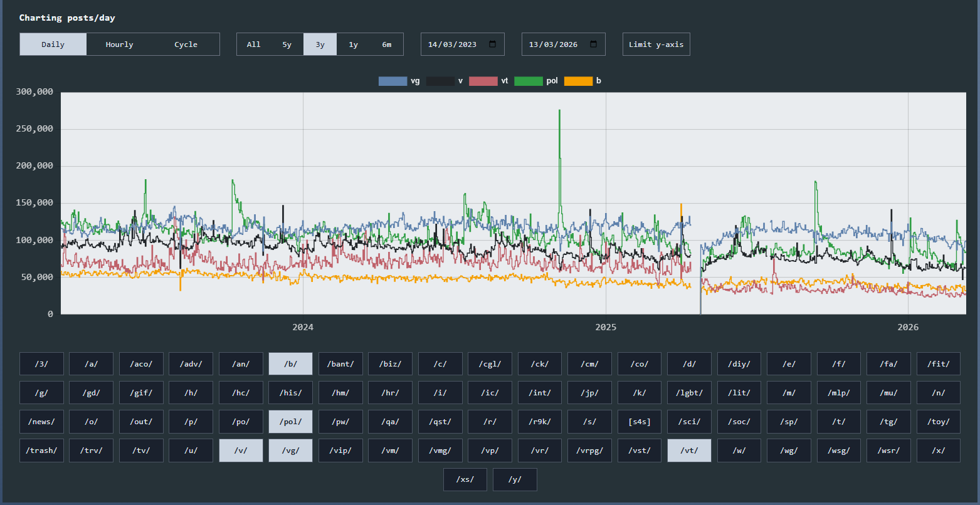Toggle the green pol legend series
The width and height of the screenshot is (980, 505).
tap(535, 81)
